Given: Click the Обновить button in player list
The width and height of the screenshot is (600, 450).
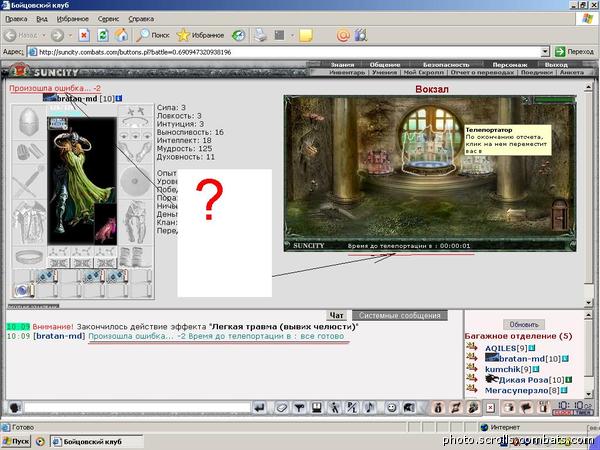Looking at the screenshot, I should (524, 324).
